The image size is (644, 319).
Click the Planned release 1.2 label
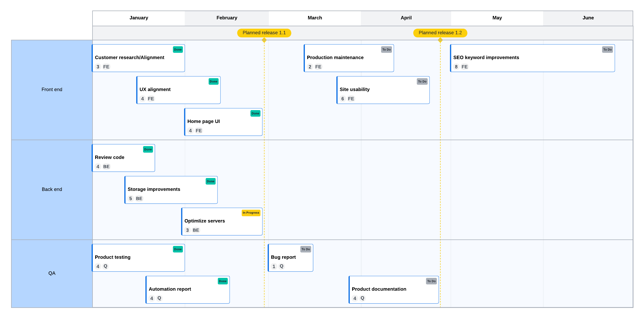click(x=440, y=33)
